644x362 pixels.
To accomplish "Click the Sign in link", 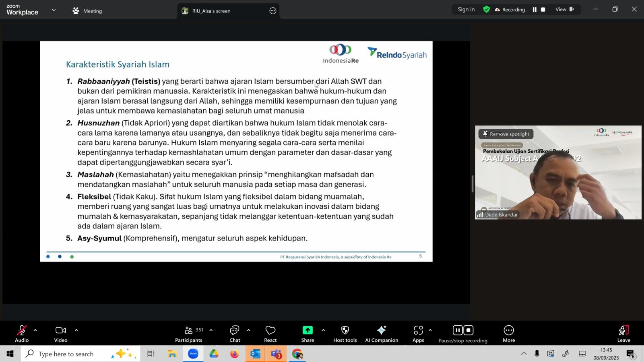I will coord(466,10).
